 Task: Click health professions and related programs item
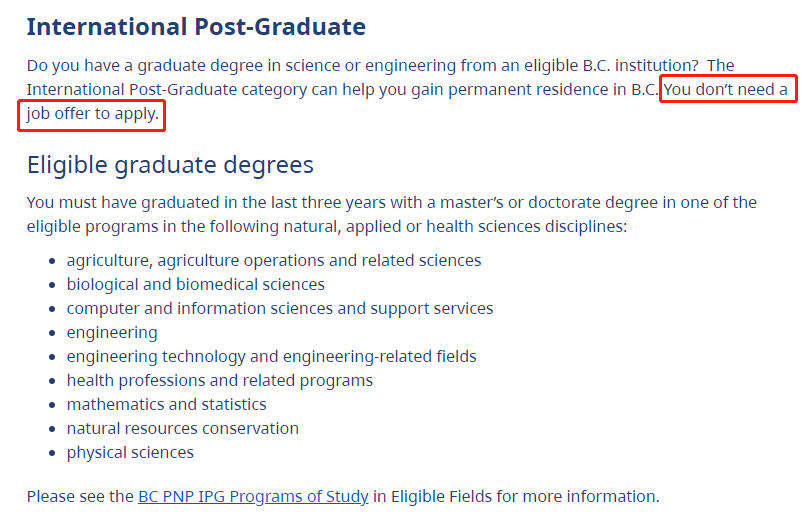pyautogui.click(x=219, y=381)
